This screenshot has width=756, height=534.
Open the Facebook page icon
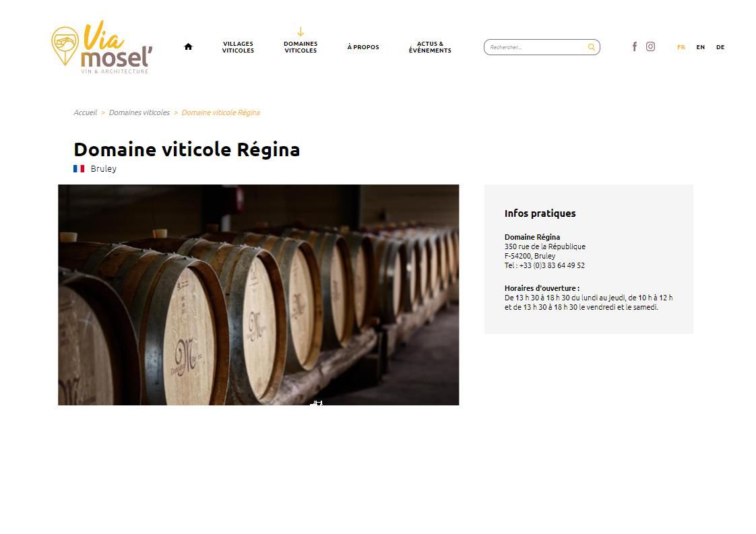(635, 46)
